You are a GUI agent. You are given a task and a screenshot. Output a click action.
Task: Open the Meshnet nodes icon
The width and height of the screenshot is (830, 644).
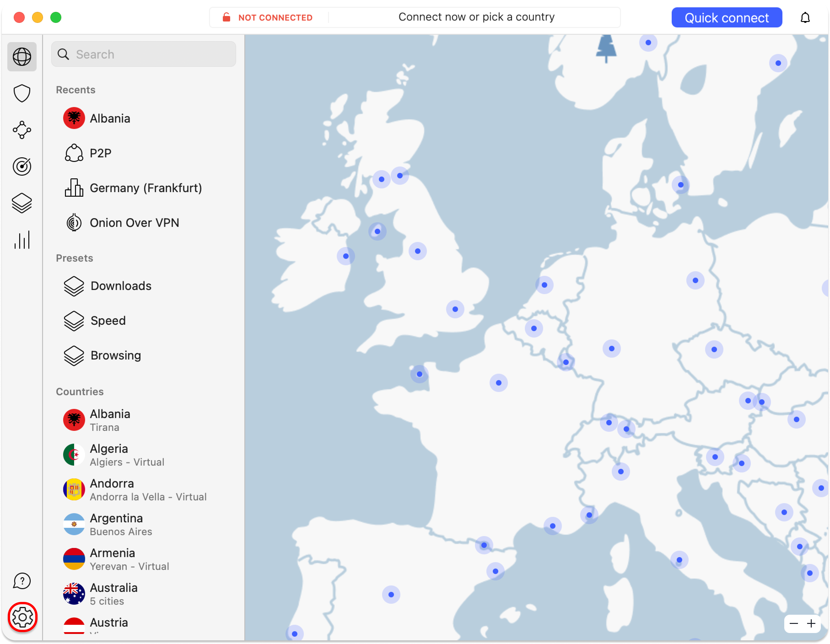point(22,130)
